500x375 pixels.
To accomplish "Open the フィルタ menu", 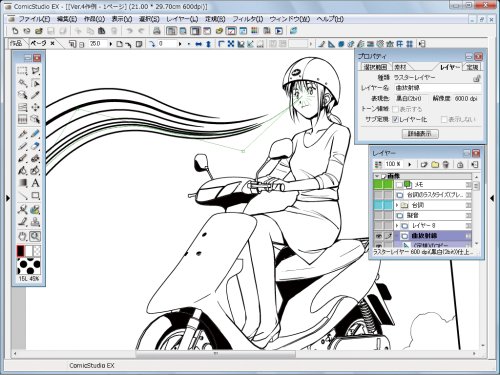I will click(247, 19).
